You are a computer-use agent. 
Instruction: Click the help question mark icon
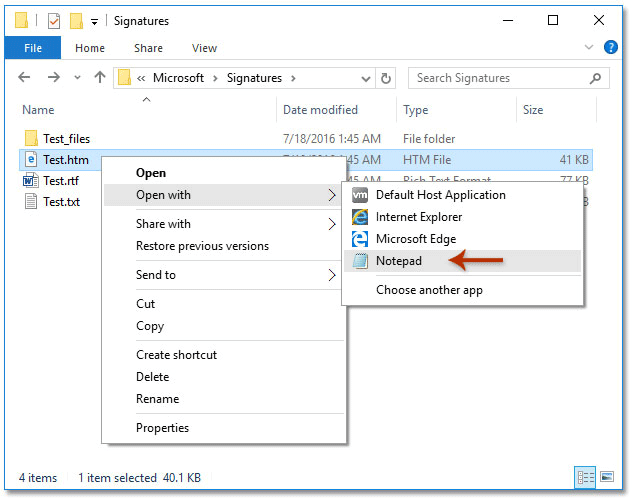(x=611, y=48)
